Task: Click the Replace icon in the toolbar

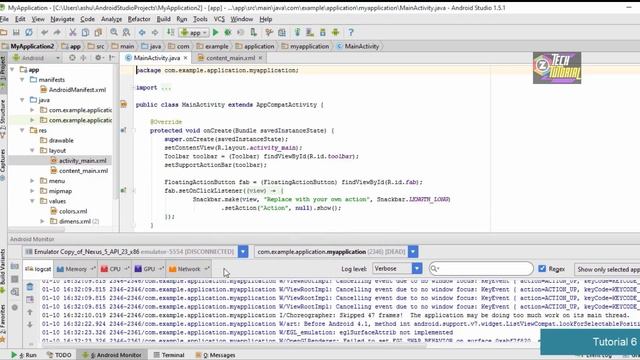Action: [x=127, y=33]
